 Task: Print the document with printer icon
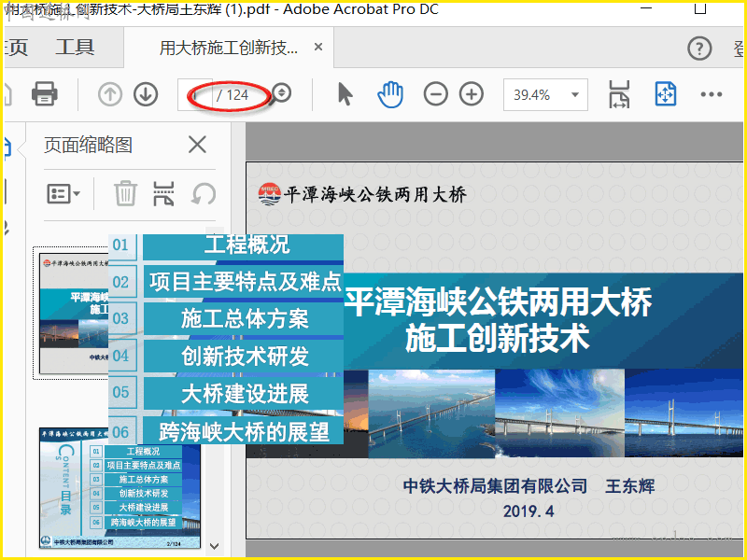tap(45, 93)
